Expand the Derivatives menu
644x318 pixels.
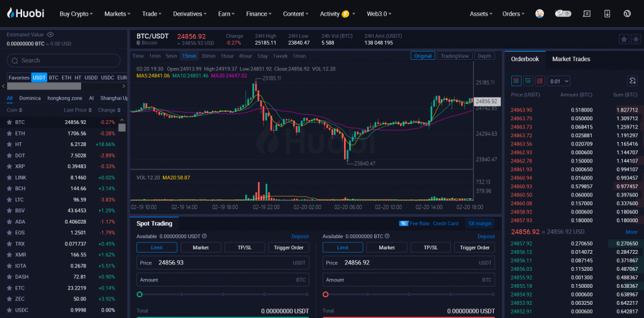click(190, 14)
